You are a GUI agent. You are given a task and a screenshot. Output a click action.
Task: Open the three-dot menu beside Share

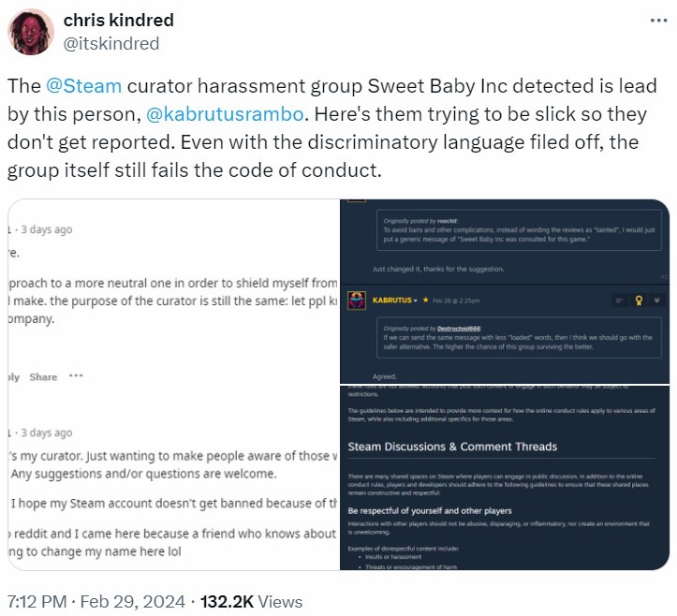click(x=75, y=377)
